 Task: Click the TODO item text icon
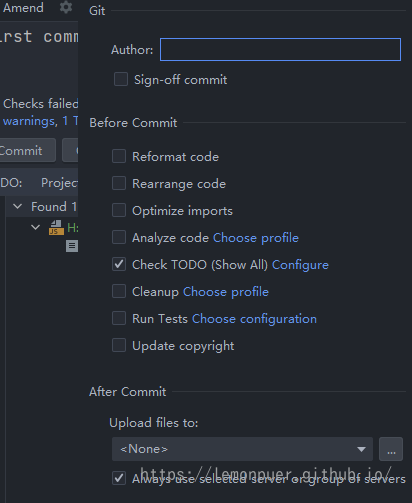point(72,246)
